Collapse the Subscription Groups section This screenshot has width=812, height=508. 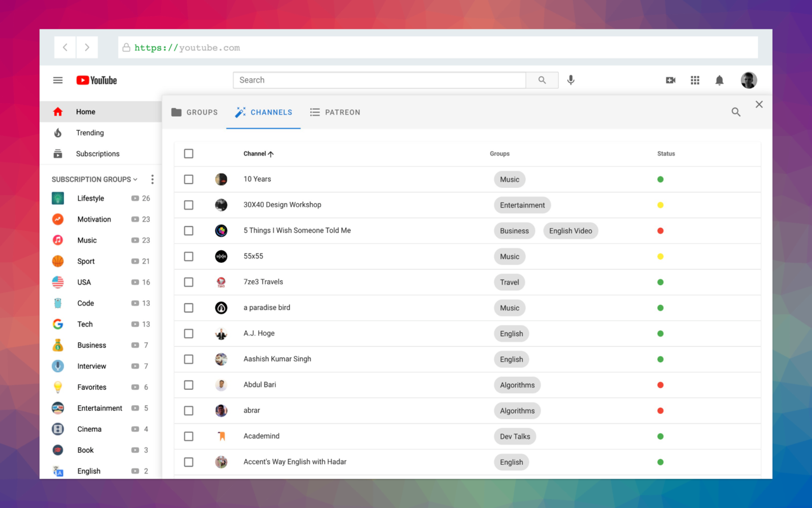(x=95, y=180)
